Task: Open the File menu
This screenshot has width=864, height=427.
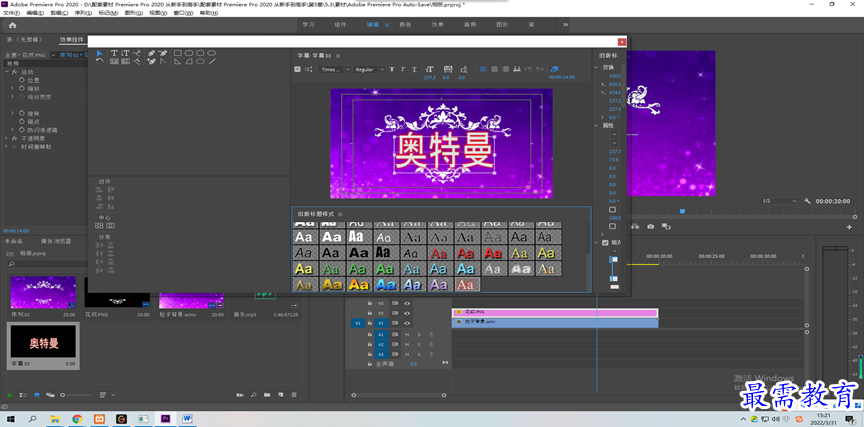Action: (12, 13)
